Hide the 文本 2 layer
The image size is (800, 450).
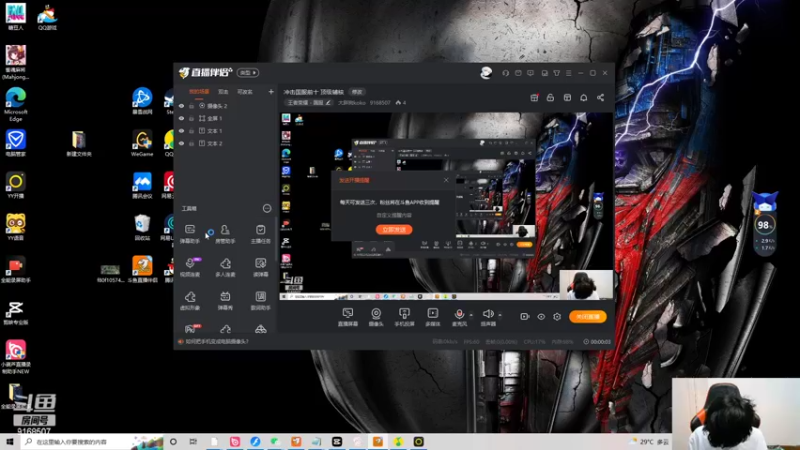(x=181, y=144)
